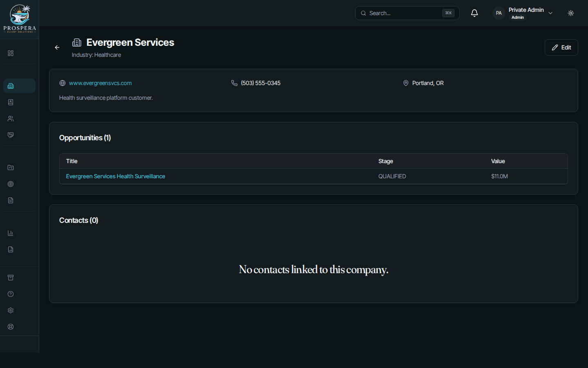Focus the Search input field
The width and height of the screenshot is (588, 368).
tap(407, 13)
